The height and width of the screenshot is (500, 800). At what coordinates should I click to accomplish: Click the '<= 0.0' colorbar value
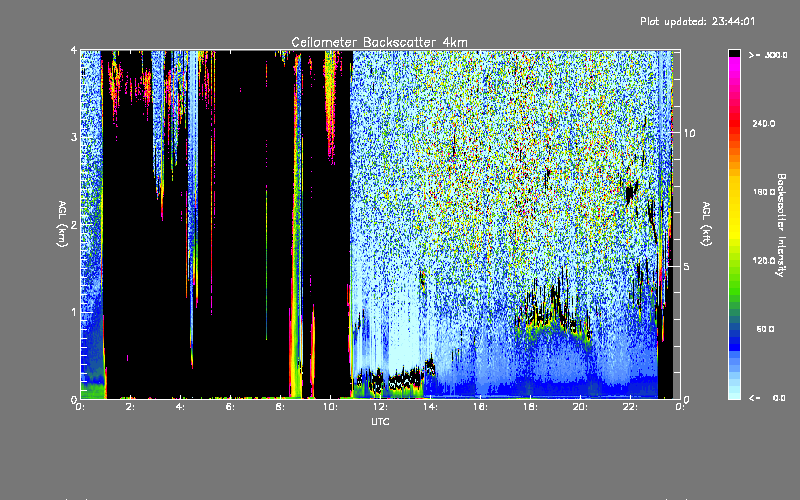767,398
